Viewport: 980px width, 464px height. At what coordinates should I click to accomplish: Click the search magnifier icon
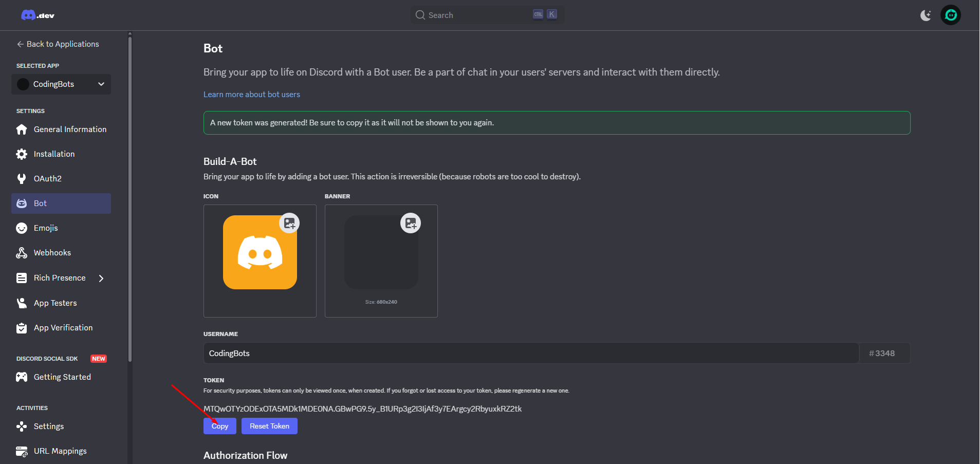[x=420, y=15]
